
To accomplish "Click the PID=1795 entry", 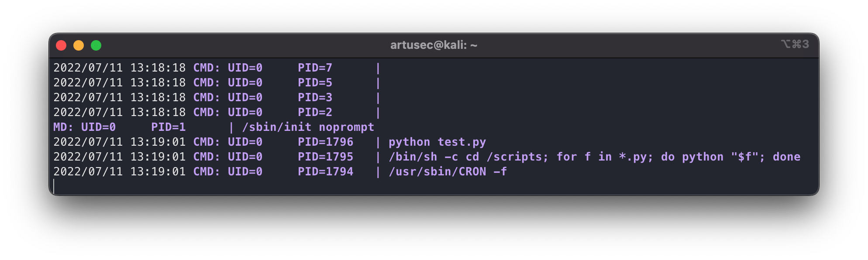I will (x=325, y=157).
